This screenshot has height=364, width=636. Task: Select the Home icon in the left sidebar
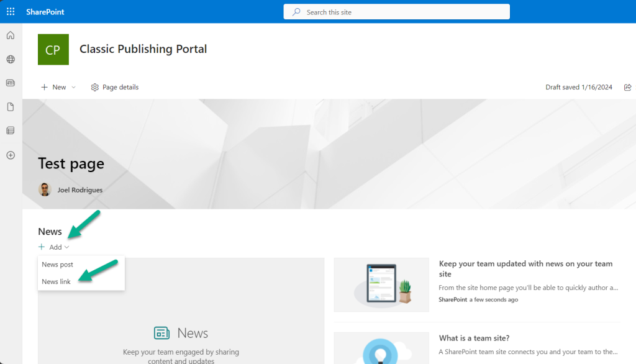[x=10, y=35]
